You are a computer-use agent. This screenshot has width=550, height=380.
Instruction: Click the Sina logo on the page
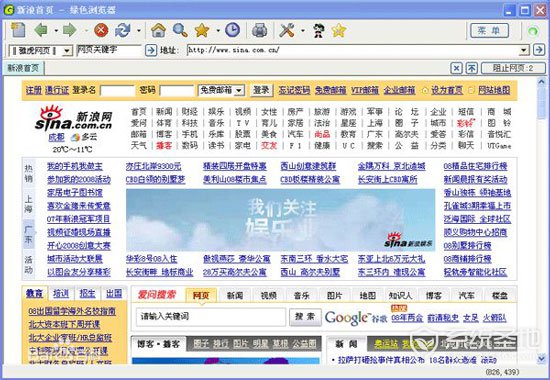[73, 118]
